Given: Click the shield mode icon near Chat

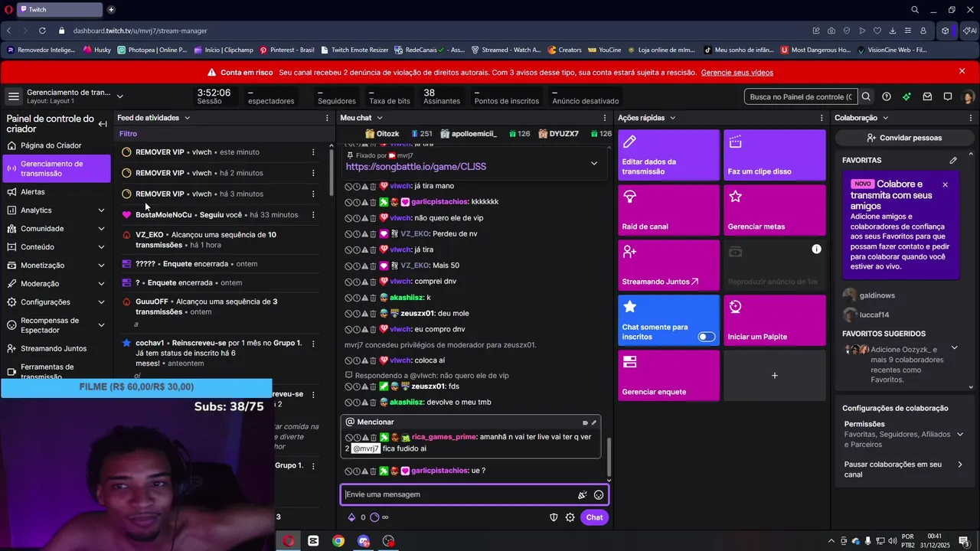Looking at the screenshot, I should (x=554, y=517).
